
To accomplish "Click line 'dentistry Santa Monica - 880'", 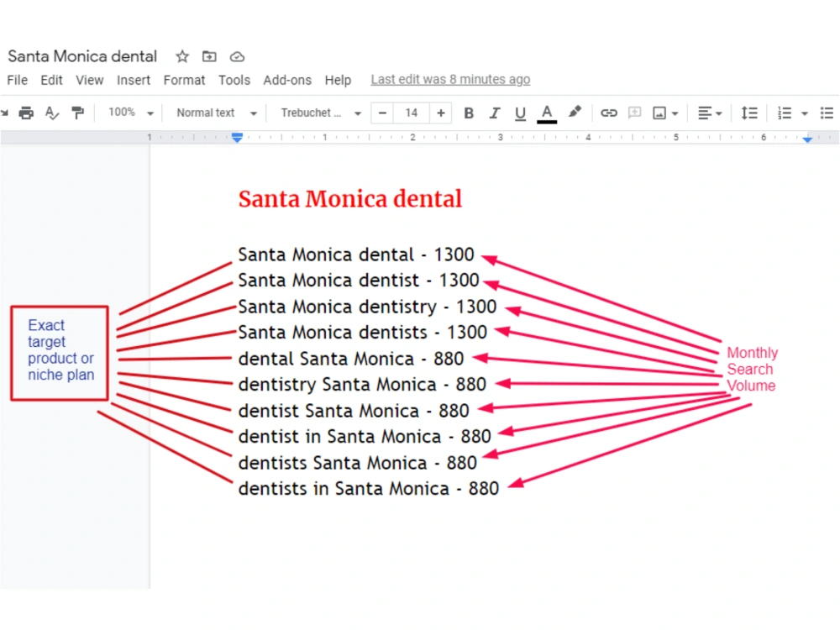I will pyautogui.click(x=362, y=385).
